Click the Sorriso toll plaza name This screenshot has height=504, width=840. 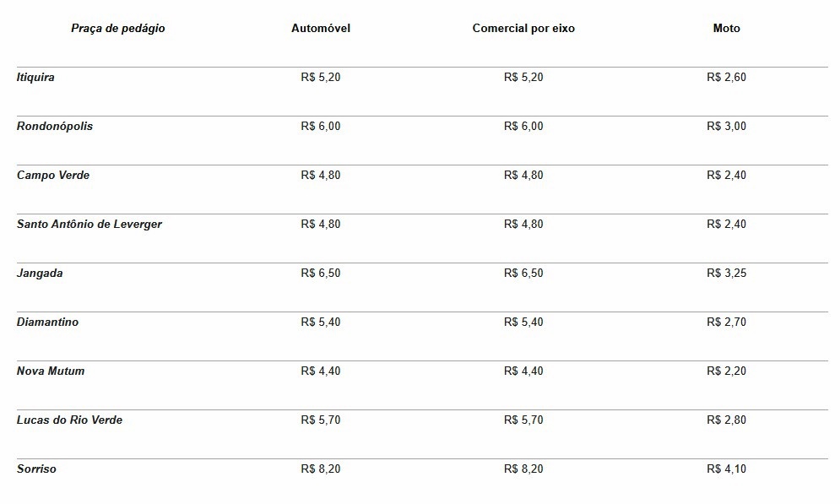(36, 469)
